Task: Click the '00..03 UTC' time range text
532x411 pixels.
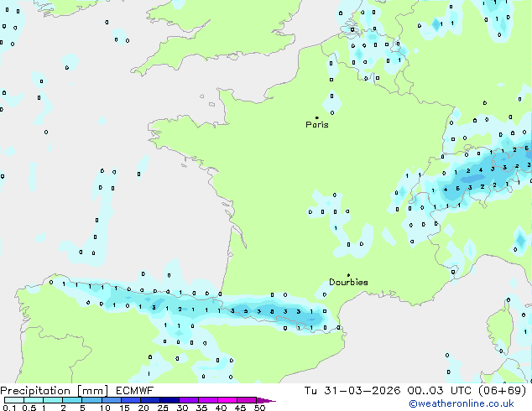Action: coord(440,391)
